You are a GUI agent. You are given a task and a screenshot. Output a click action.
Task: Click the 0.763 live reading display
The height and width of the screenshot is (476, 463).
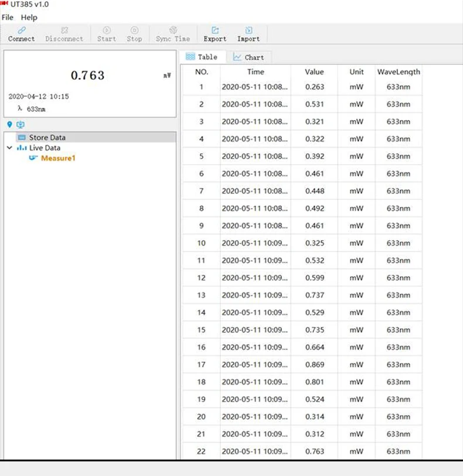88,75
